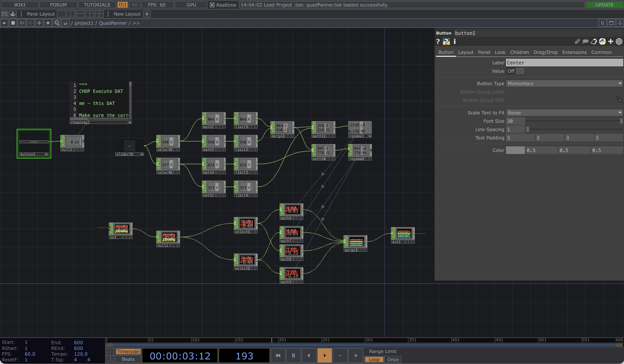Toggle the Realtime checkbox
The height and width of the screenshot is (364, 624).
click(x=212, y=5)
